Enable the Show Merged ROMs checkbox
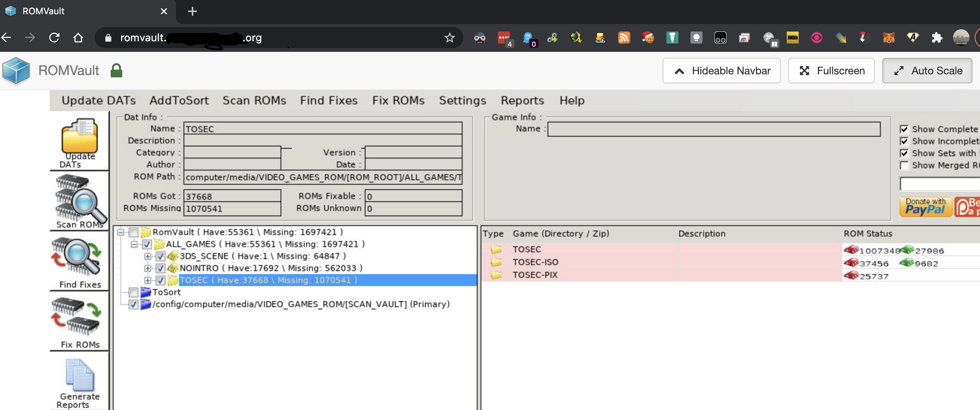 [x=904, y=165]
